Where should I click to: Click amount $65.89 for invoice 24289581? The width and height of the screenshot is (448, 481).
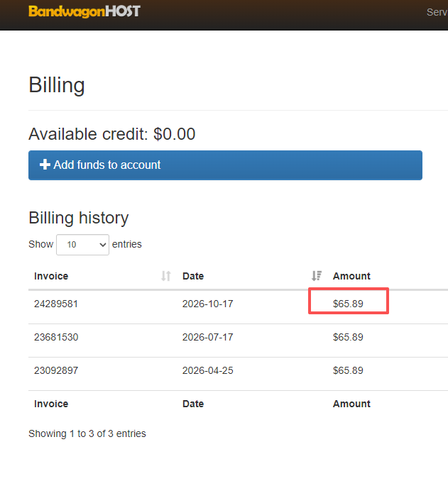tap(348, 304)
